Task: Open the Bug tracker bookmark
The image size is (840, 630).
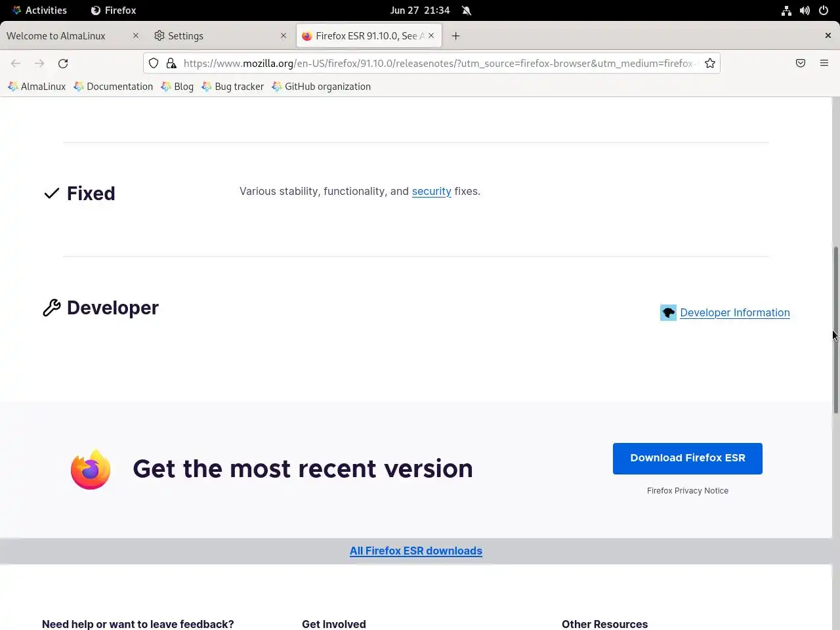Action: click(x=233, y=87)
